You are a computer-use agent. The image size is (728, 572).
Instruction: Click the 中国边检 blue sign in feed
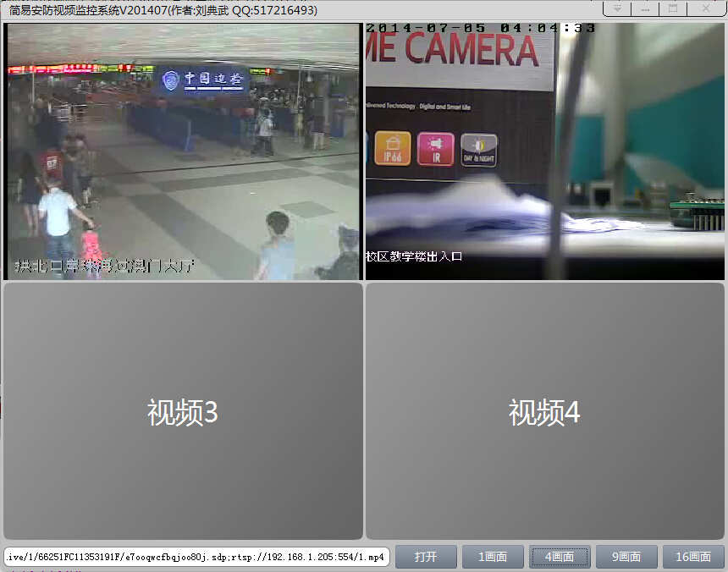tap(202, 80)
